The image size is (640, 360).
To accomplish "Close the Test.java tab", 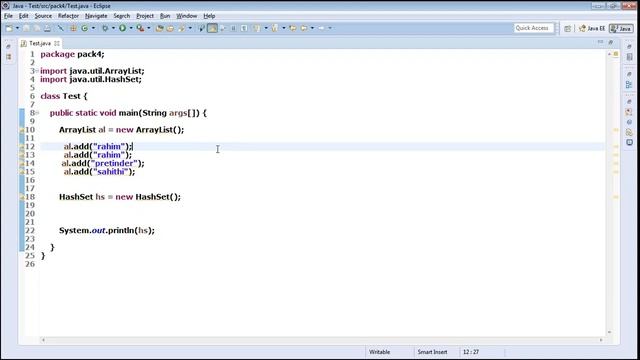I will point(57,43).
